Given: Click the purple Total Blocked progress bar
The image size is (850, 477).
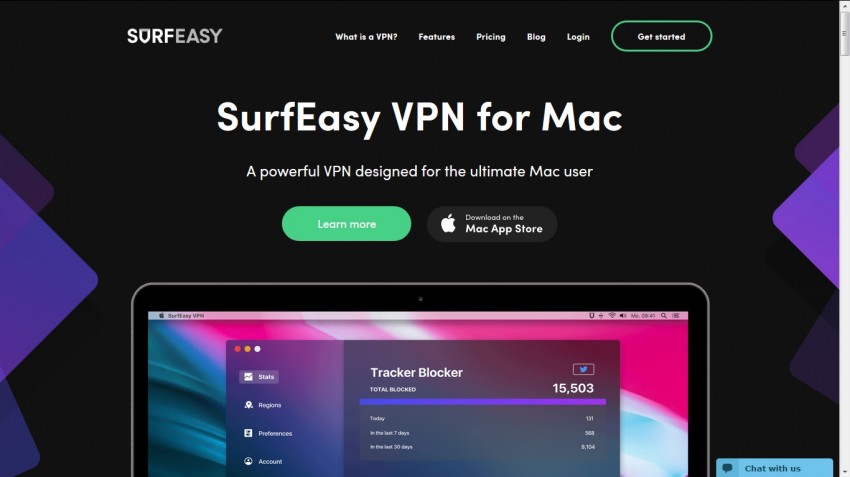Looking at the screenshot, I should point(482,402).
